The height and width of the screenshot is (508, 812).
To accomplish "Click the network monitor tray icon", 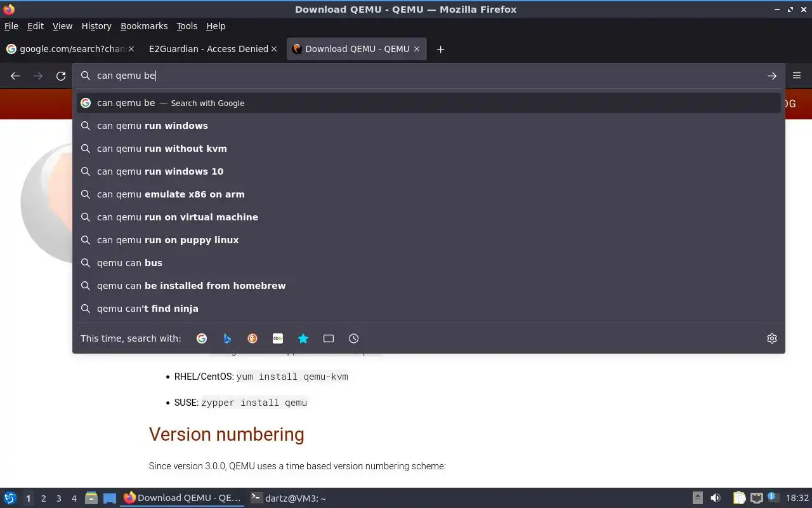I will click(x=756, y=498).
